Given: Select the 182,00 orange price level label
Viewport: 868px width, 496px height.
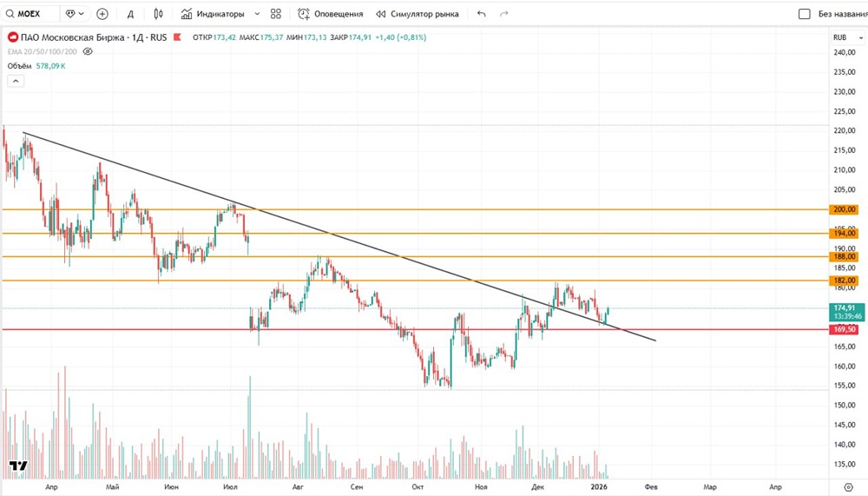Looking at the screenshot, I should pos(845,281).
